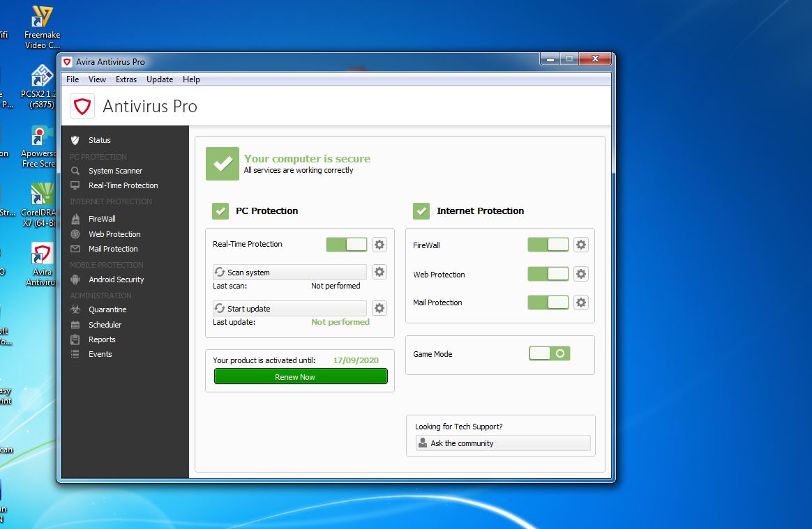
Task: Click the Start update button
Action: pos(290,309)
